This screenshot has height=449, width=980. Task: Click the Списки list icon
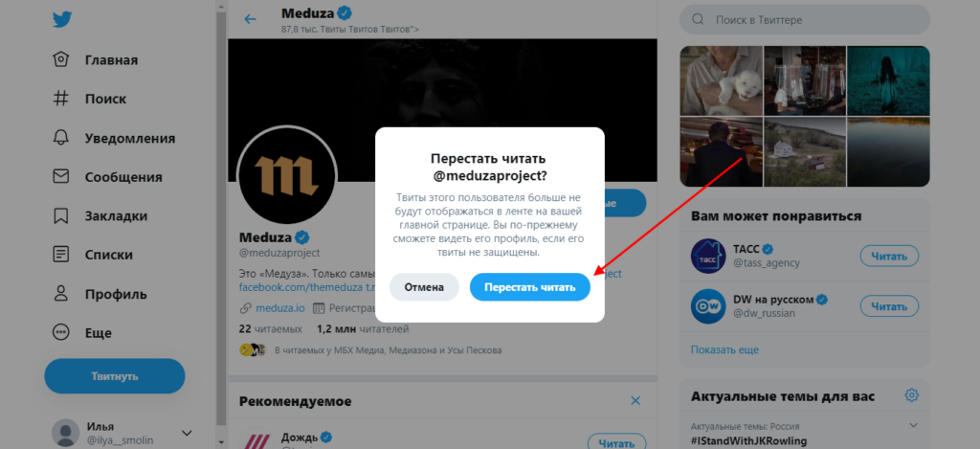coord(62,255)
